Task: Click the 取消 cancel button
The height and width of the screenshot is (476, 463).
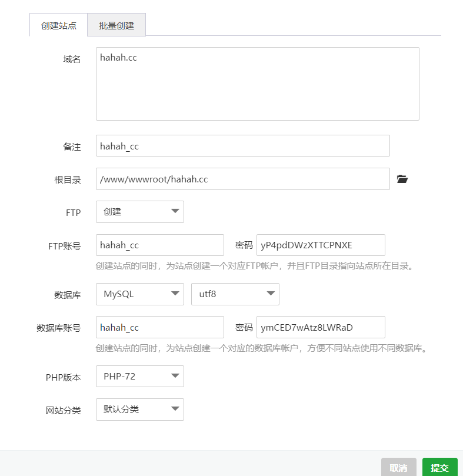Action: 399,468
